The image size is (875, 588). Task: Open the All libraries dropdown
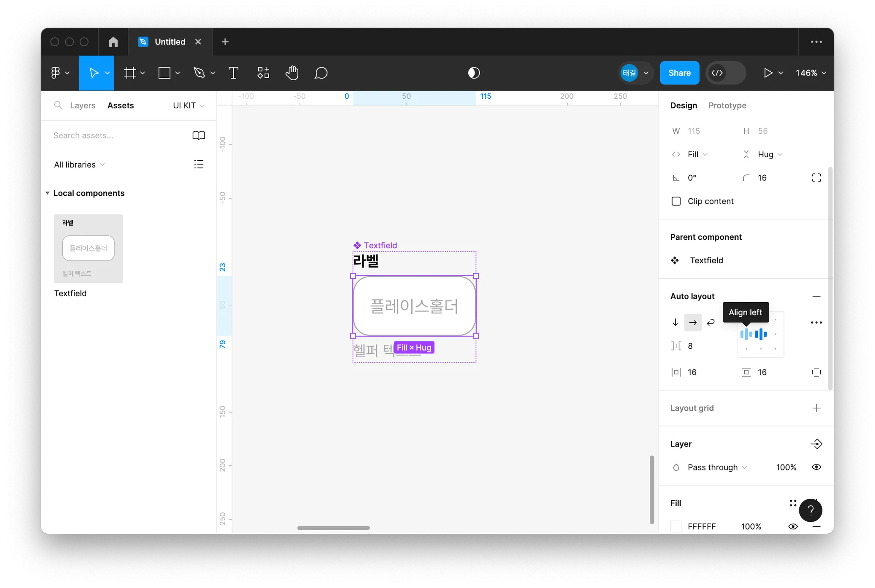tap(79, 165)
